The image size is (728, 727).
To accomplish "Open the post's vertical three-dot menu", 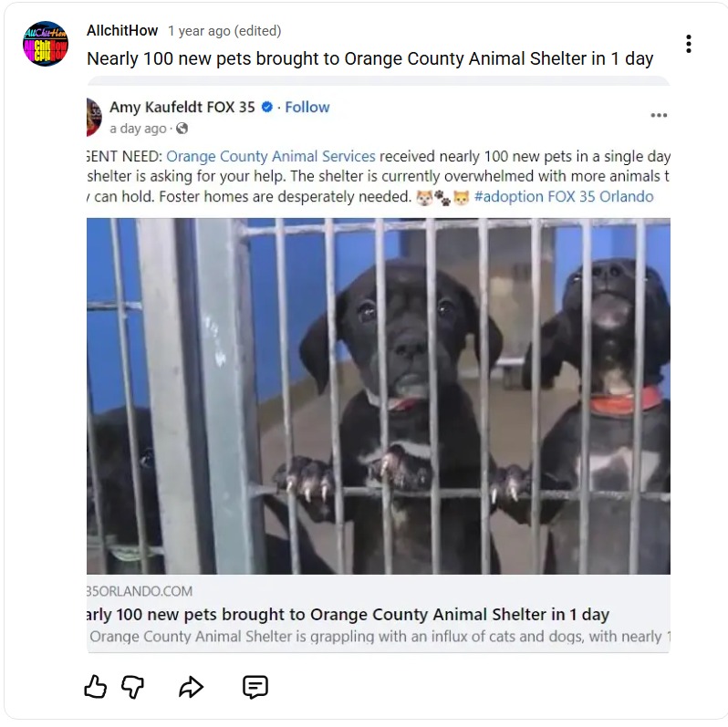I will [x=689, y=44].
